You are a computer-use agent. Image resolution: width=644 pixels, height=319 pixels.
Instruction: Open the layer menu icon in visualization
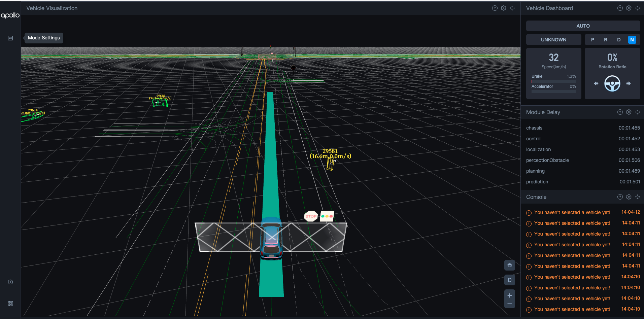pyautogui.click(x=510, y=265)
